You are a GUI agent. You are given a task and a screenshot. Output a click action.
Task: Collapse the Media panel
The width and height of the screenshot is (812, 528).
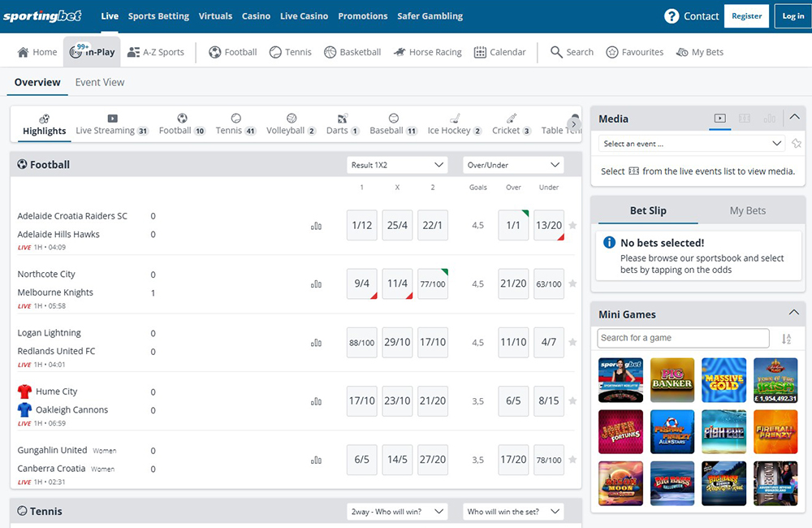(x=794, y=117)
